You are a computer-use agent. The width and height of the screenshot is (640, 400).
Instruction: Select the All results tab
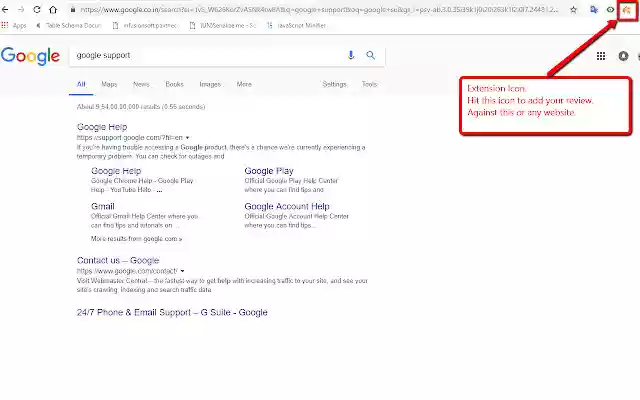point(81,84)
